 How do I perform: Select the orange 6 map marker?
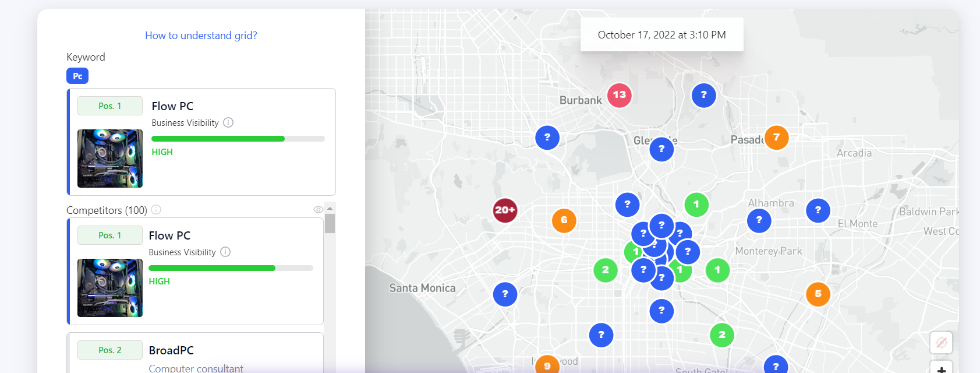pyautogui.click(x=564, y=220)
